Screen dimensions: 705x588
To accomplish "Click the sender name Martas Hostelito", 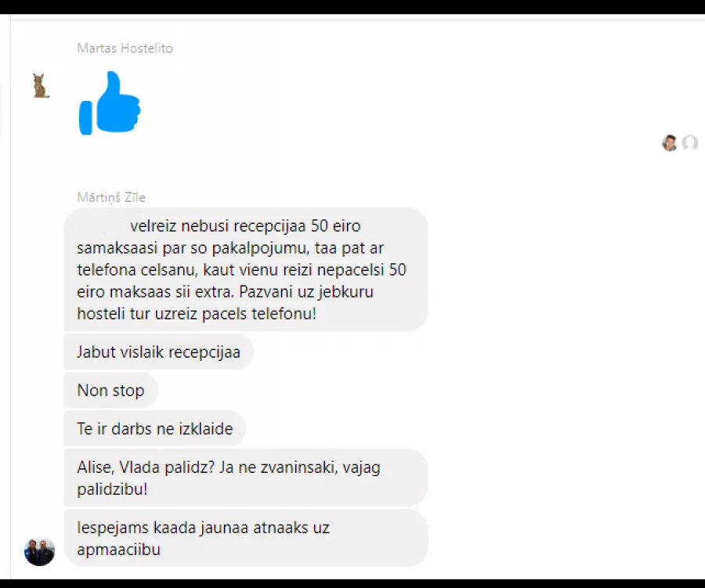I will 125,48.
